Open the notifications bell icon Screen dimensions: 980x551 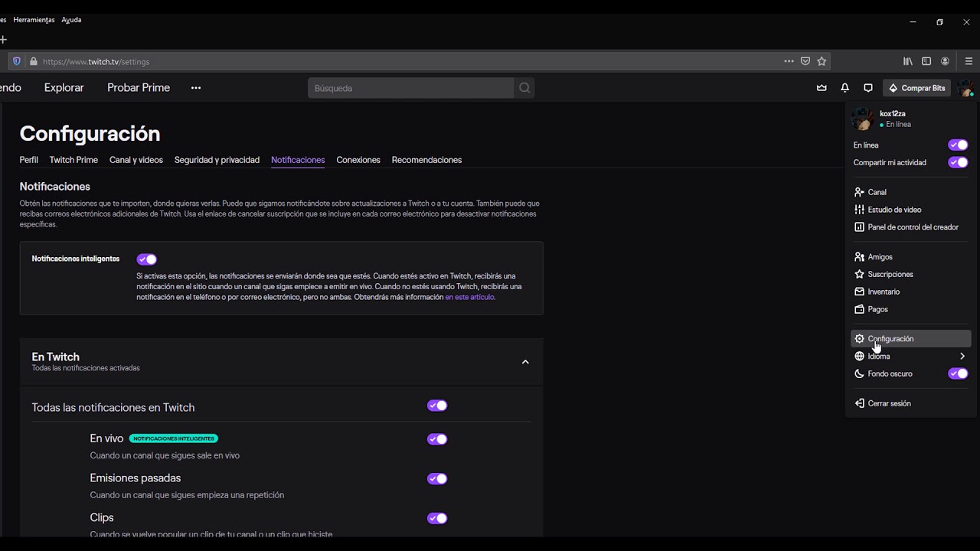[x=844, y=88]
